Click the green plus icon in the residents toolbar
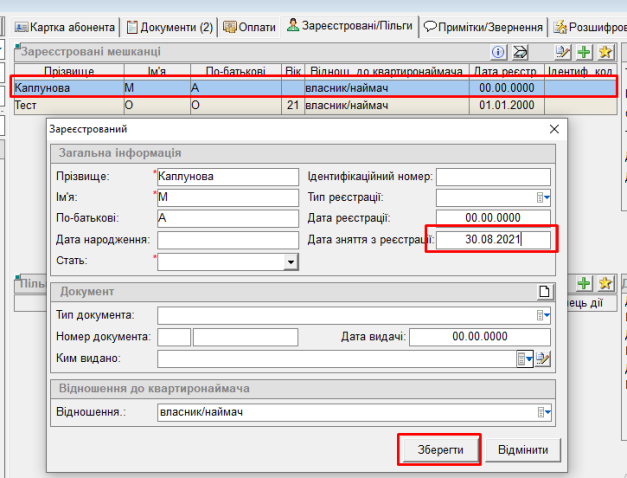 pos(584,51)
